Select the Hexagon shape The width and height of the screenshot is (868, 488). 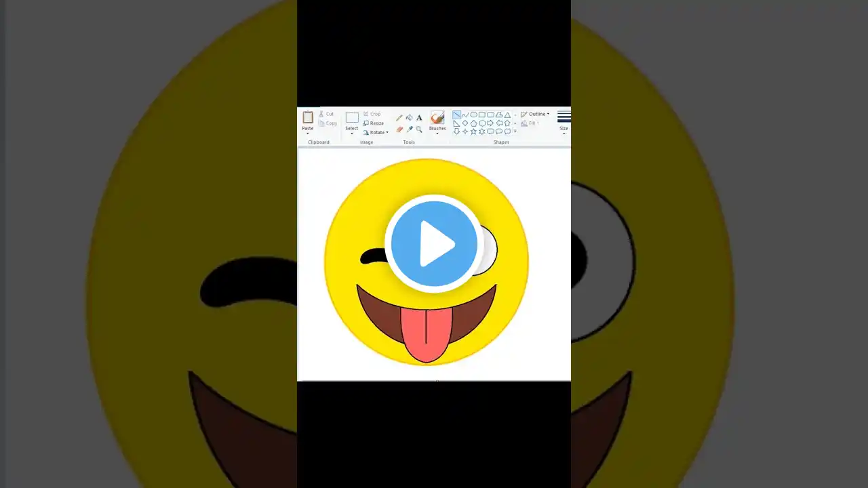tap(482, 123)
